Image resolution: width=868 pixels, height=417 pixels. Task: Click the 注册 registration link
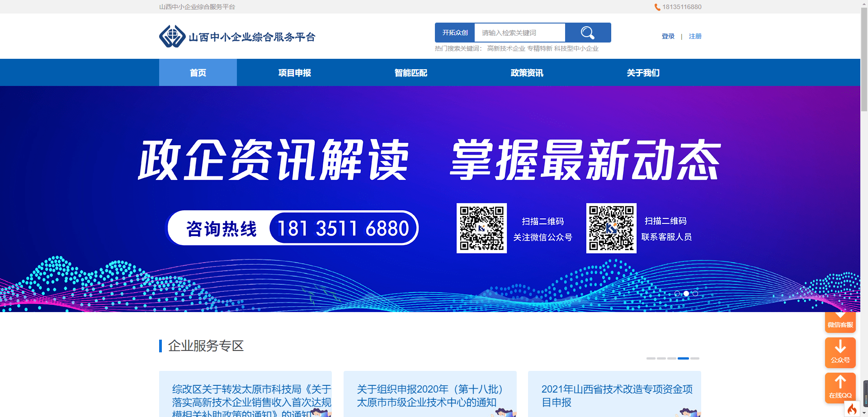[695, 36]
